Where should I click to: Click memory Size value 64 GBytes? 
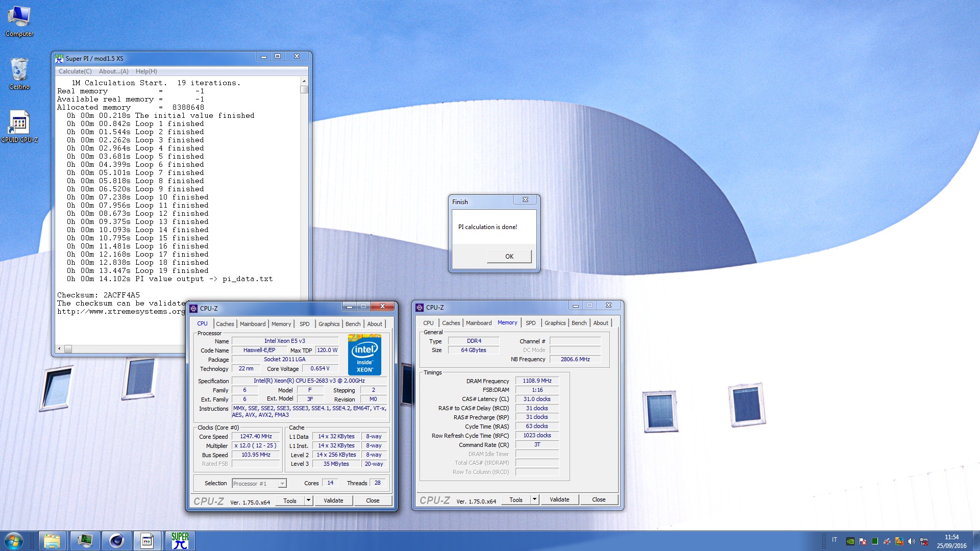(x=474, y=350)
